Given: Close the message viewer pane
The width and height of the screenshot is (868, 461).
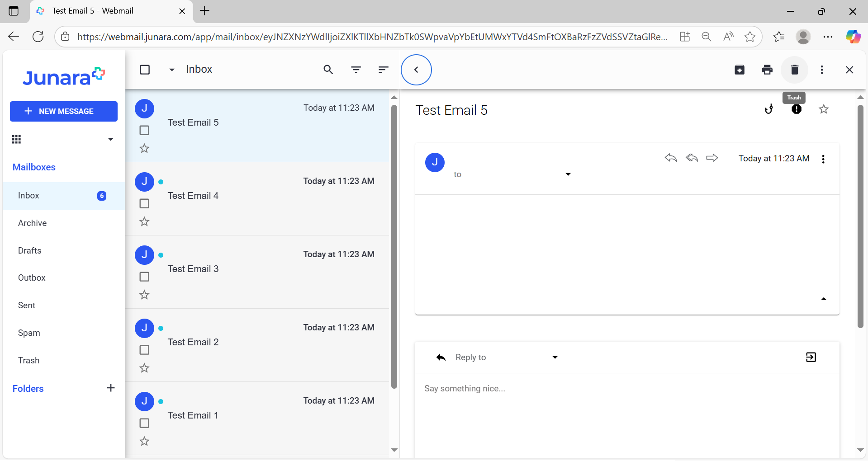Looking at the screenshot, I should pyautogui.click(x=849, y=70).
